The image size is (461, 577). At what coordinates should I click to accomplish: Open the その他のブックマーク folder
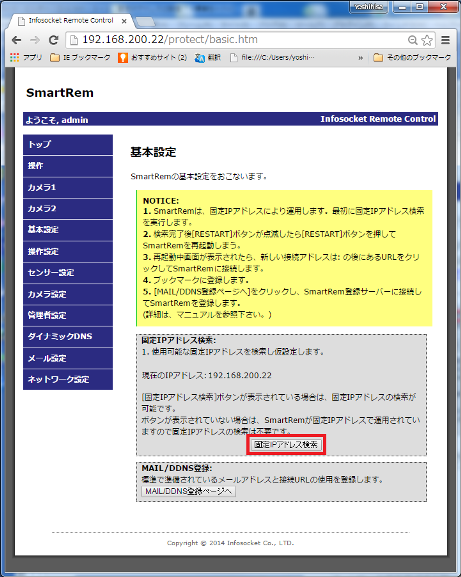412,57
